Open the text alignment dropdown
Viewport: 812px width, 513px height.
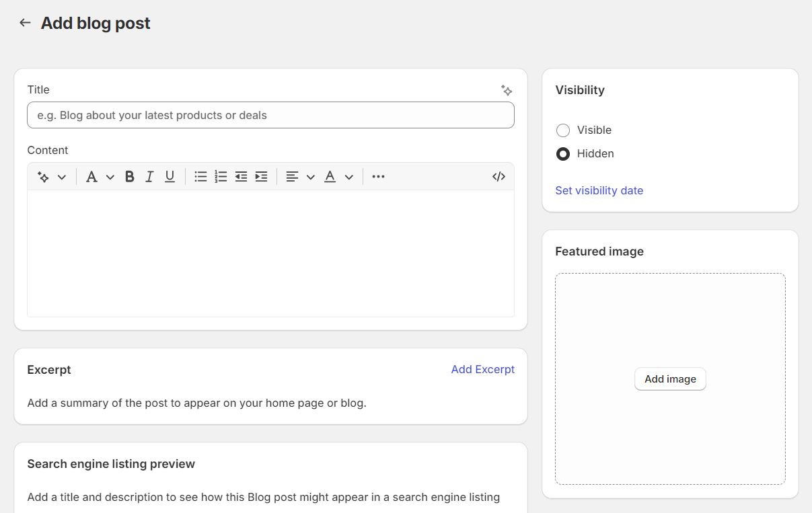pos(299,176)
